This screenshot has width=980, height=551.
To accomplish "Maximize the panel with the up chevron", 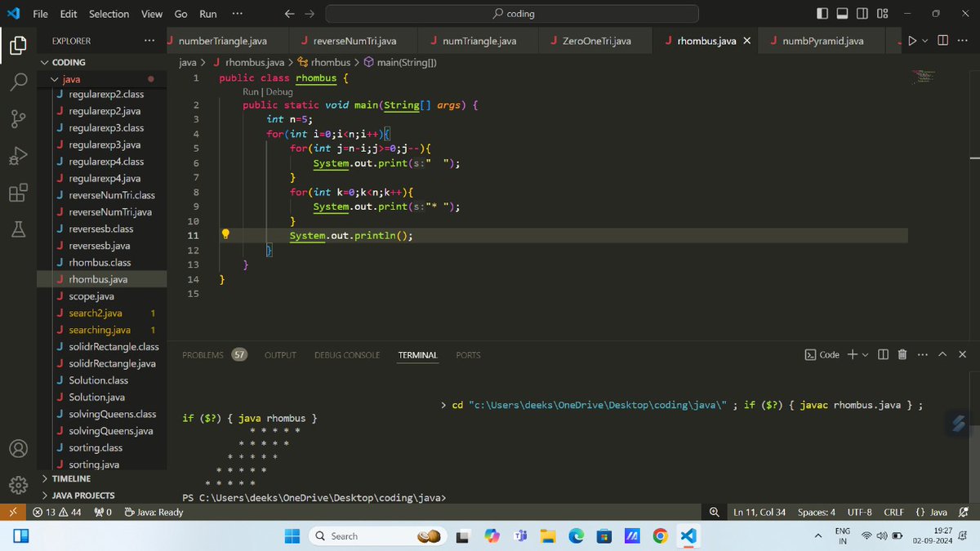I will [x=942, y=354].
